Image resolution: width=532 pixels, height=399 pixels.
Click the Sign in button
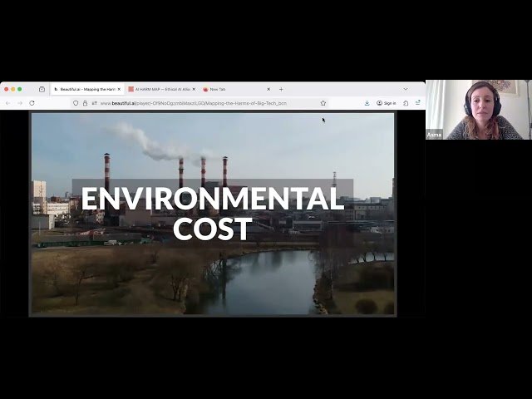click(387, 103)
